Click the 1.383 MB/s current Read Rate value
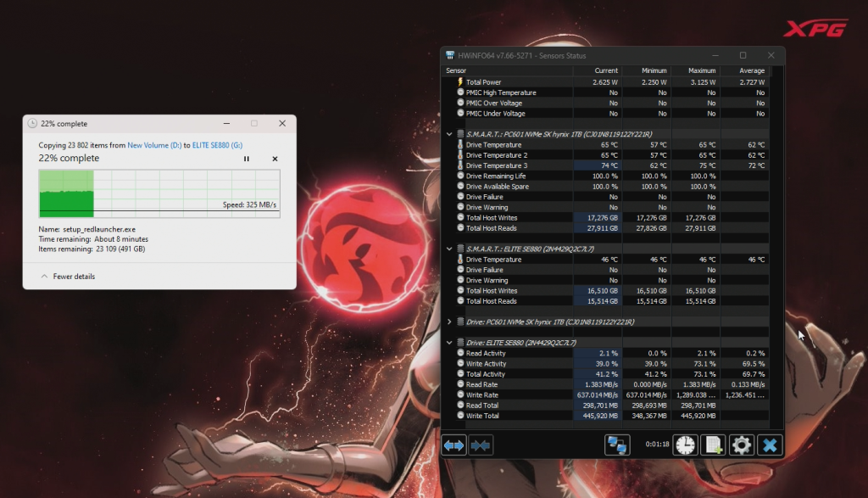The width and height of the screenshot is (868, 498). [601, 384]
